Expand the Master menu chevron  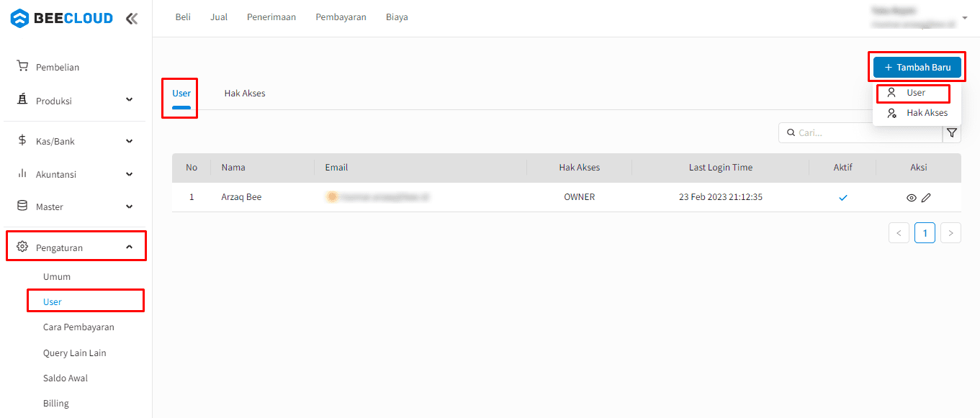click(x=129, y=206)
